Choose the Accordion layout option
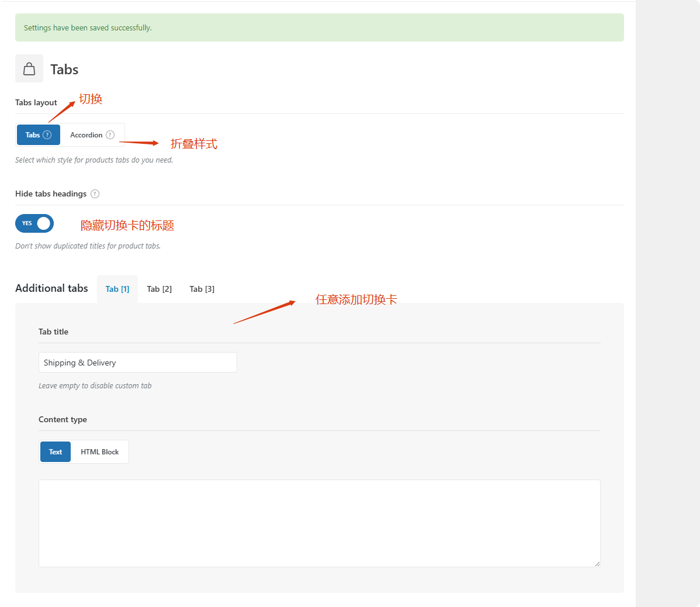 (x=86, y=135)
